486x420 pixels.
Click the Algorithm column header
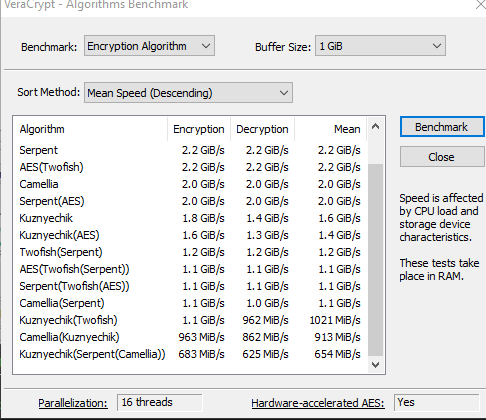tap(90, 129)
